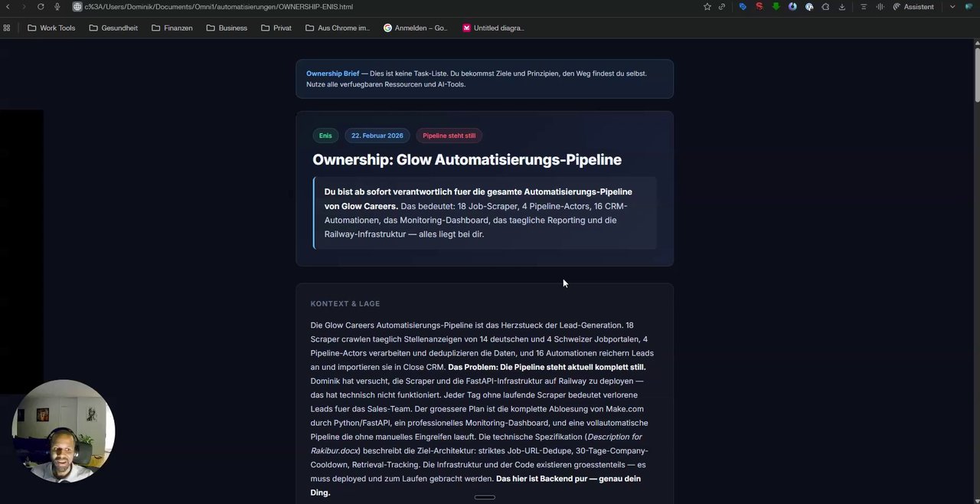Open the green download-arrow extension

[x=776, y=7]
